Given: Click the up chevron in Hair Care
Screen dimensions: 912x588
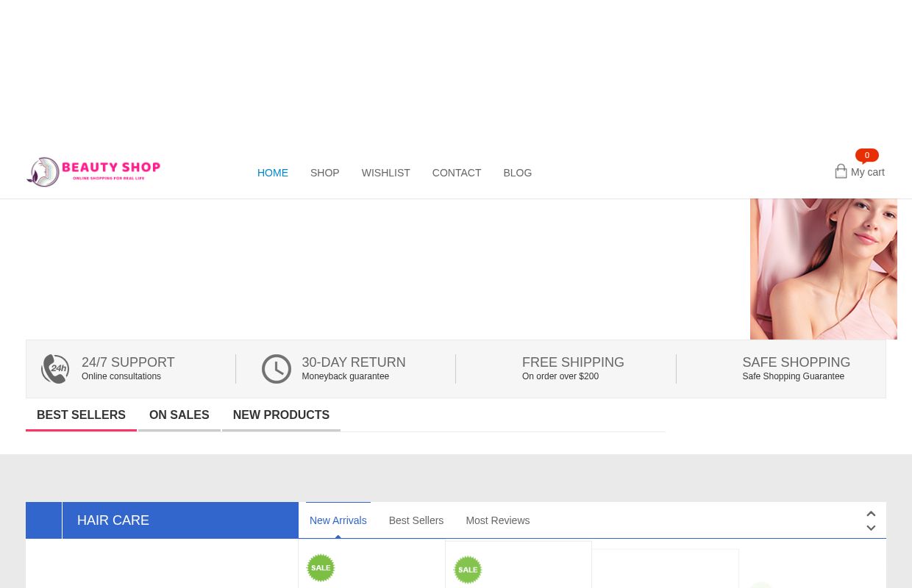Looking at the screenshot, I should point(871,514).
